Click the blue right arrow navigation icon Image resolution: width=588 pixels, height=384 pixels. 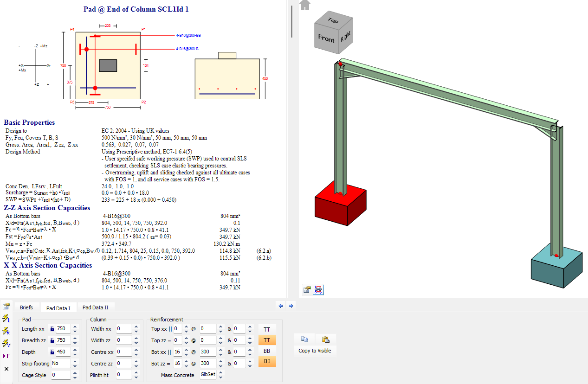click(291, 306)
